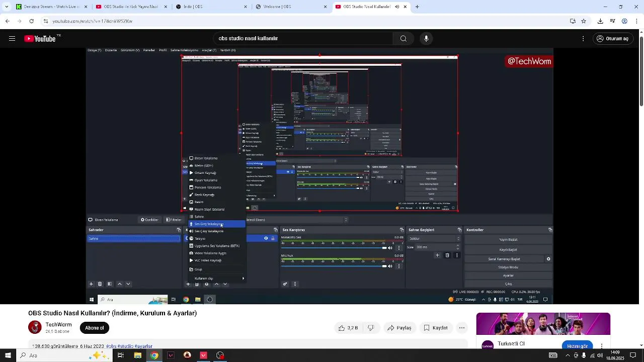Dislike the video
Screen dimensions: 644x362
click(x=371, y=328)
